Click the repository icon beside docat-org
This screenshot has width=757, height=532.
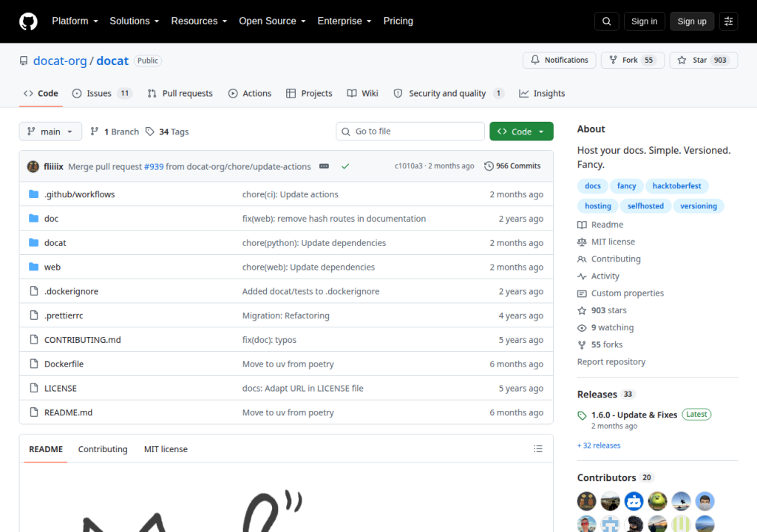pyautogui.click(x=23, y=61)
